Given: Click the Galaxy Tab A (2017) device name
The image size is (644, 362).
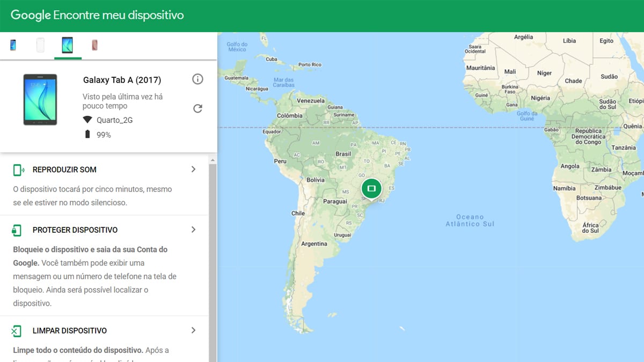Looking at the screenshot, I should tap(122, 80).
